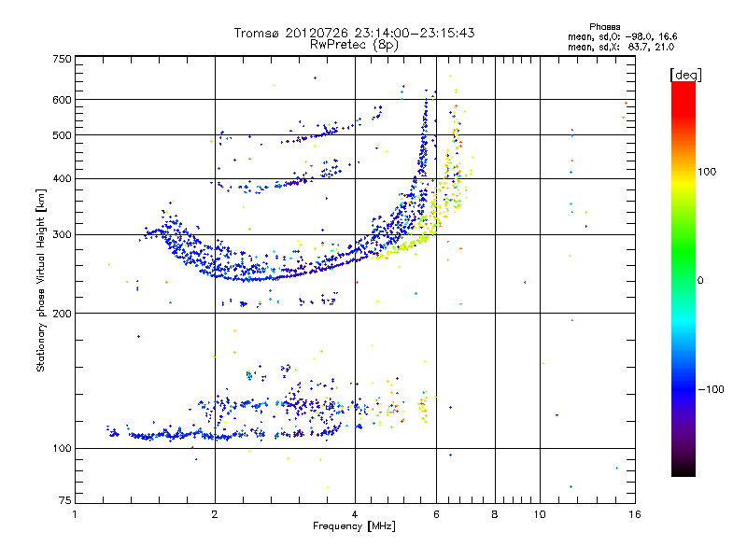
Task: Click the colorbar label '-100'
Action: pos(711,389)
